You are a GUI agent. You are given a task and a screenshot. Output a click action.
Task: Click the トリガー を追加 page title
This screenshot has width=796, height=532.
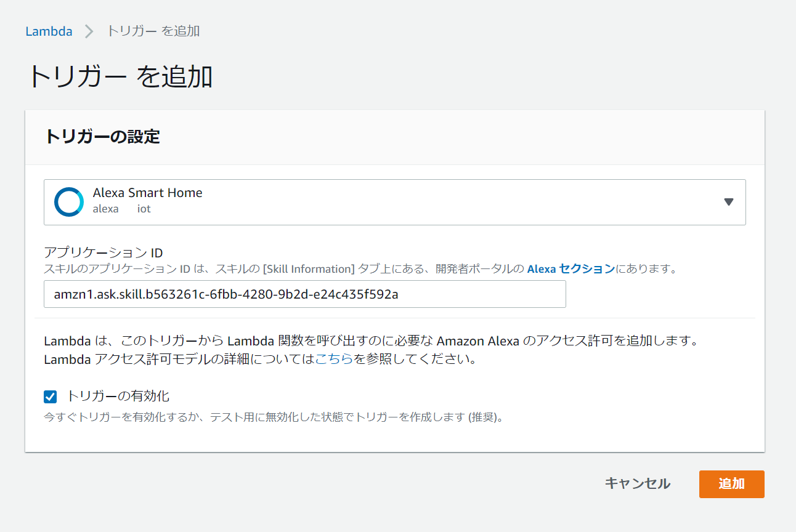point(121,78)
